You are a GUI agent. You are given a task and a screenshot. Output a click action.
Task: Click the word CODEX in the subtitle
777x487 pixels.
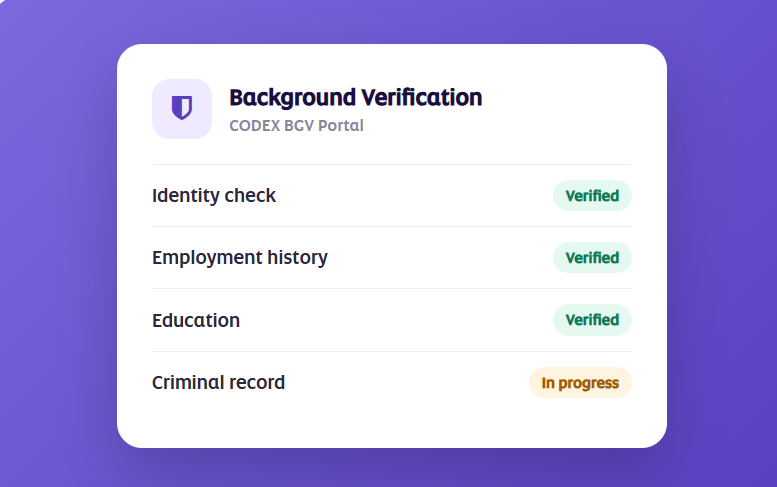pos(255,126)
